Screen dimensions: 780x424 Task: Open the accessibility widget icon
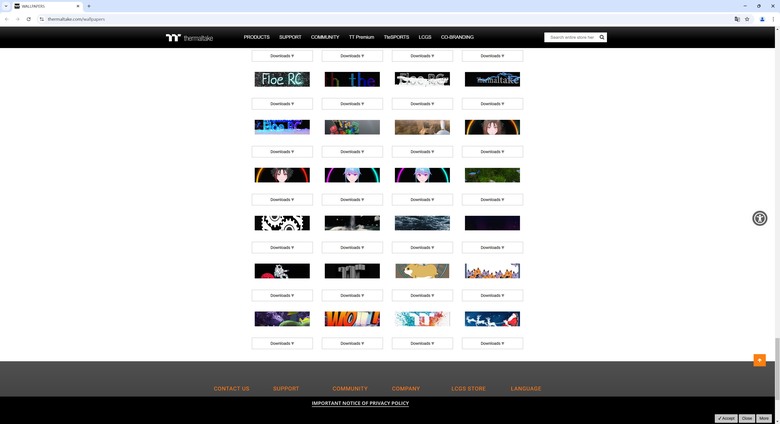point(759,218)
